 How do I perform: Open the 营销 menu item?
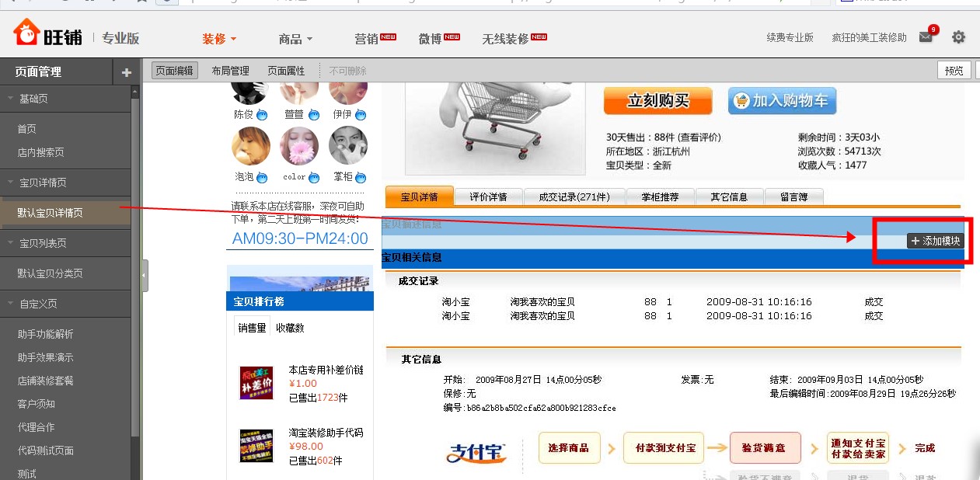(368, 37)
